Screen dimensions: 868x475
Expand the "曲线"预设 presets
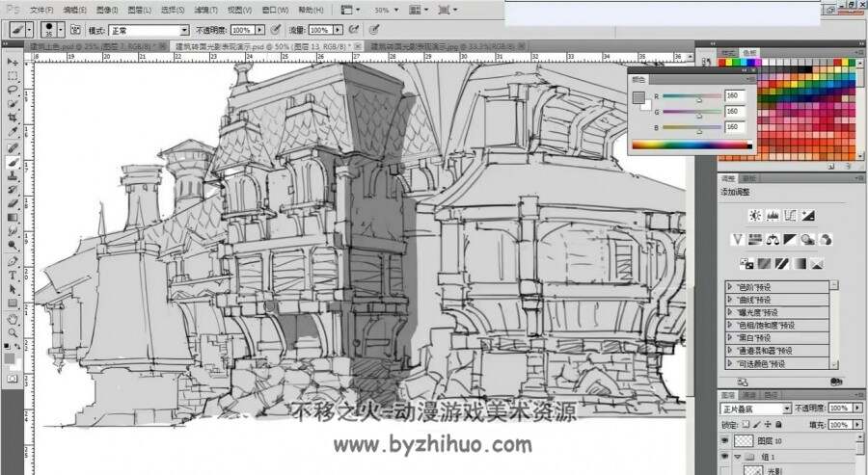[730, 300]
